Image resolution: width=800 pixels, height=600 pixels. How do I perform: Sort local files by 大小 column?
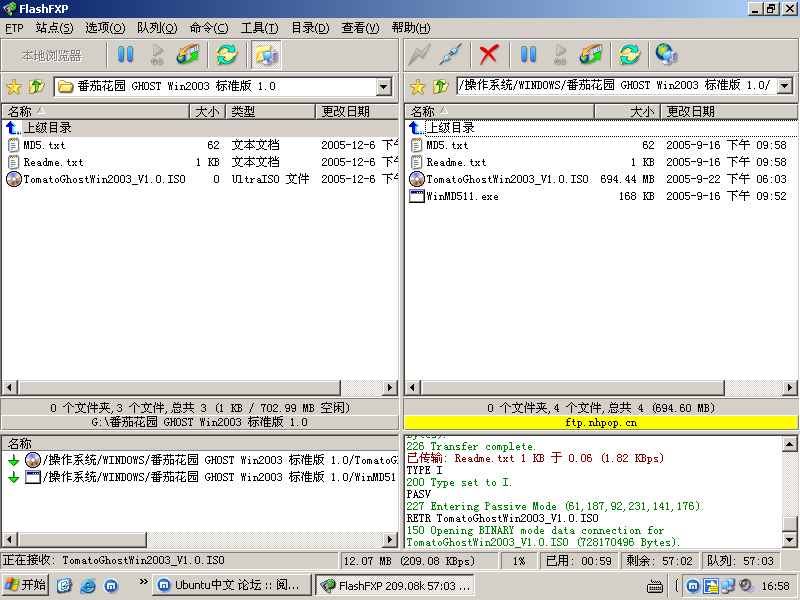207,111
